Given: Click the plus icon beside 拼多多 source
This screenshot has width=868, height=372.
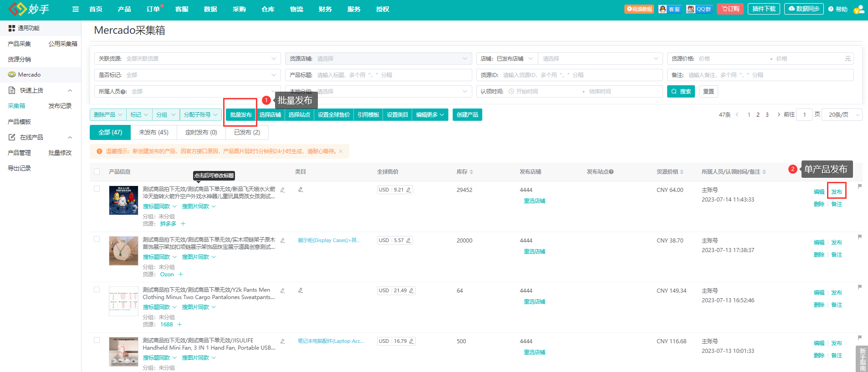Looking at the screenshot, I should 183,224.
